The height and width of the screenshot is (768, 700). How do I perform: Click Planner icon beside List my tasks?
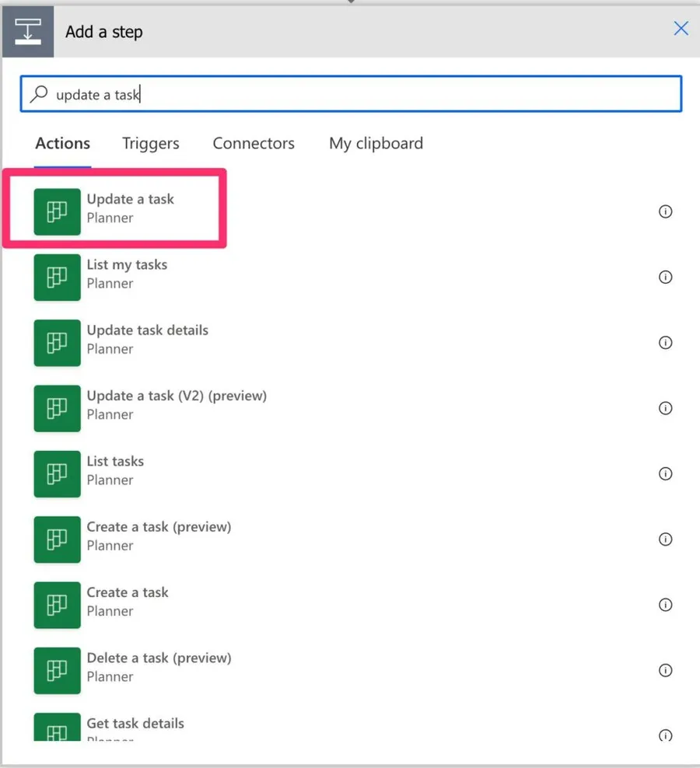58,277
